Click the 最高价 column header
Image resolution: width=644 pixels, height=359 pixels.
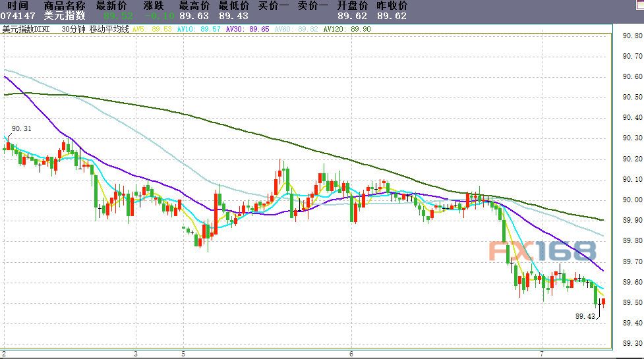coord(194,6)
